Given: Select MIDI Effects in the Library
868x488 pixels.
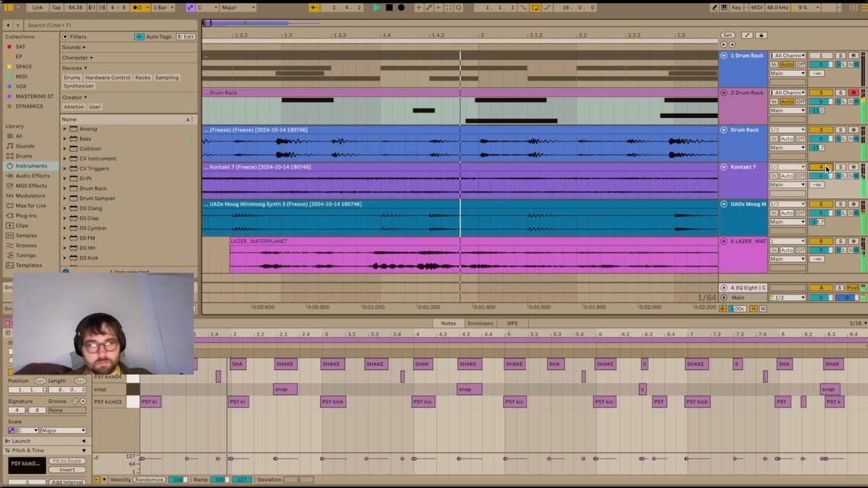Looking at the screenshot, I should [x=31, y=186].
